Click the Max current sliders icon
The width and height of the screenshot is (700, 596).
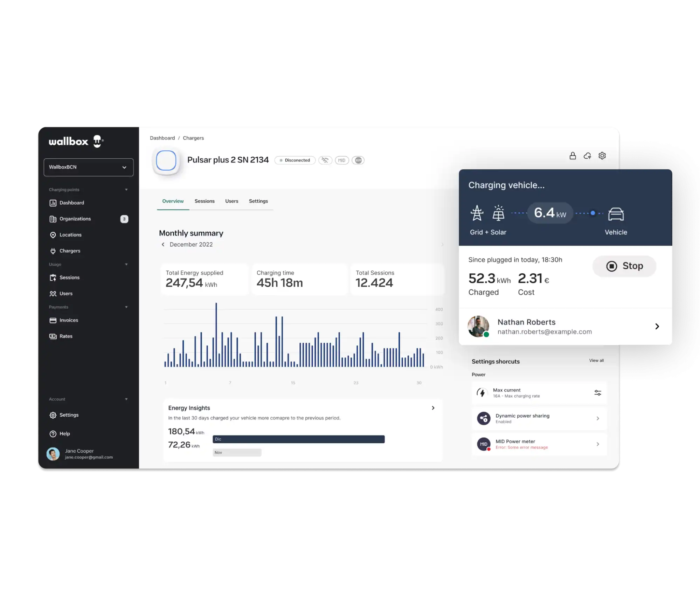[597, 393]
